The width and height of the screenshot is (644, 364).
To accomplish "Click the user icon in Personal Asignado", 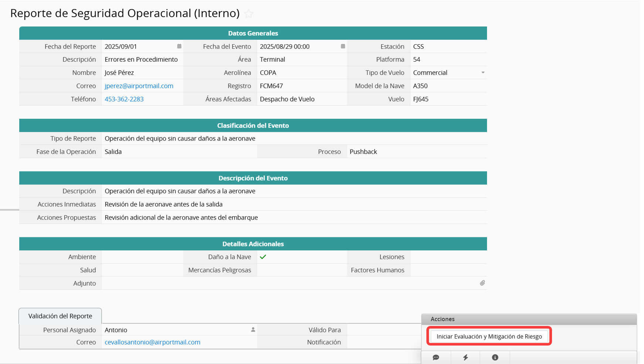I will click(x=253, y=330).
